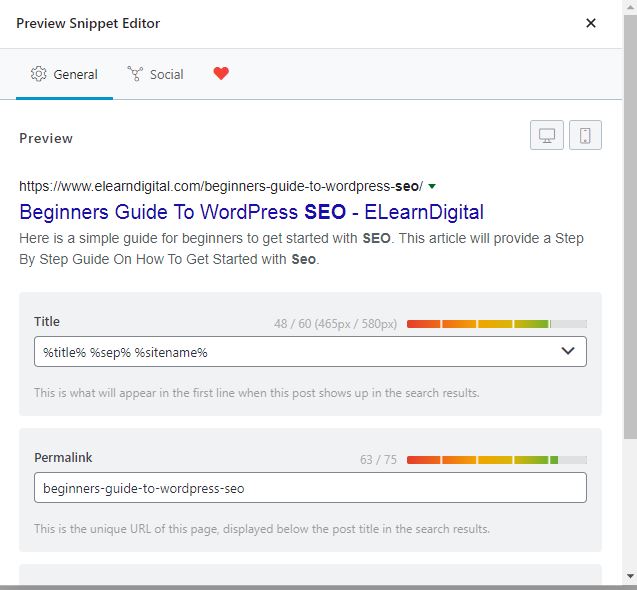Image resolution: width=637 pixels, height=590 pixels.
Task: Click the scrollbar down arrow
Action: coord(630,576)
